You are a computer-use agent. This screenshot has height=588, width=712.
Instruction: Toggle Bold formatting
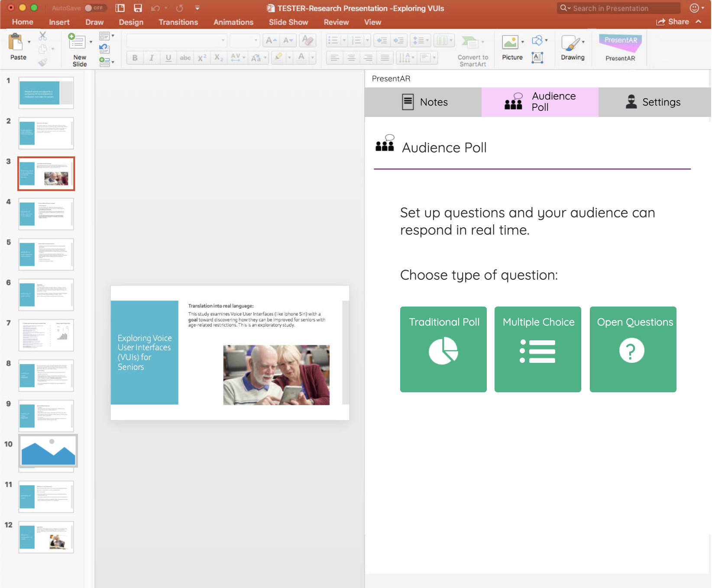coord(135,58)
